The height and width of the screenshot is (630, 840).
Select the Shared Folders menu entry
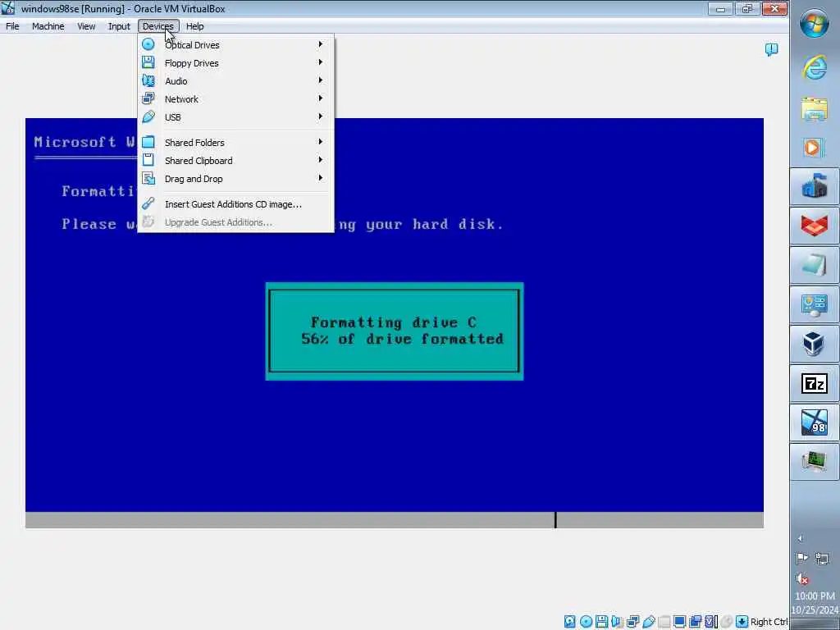235,142
